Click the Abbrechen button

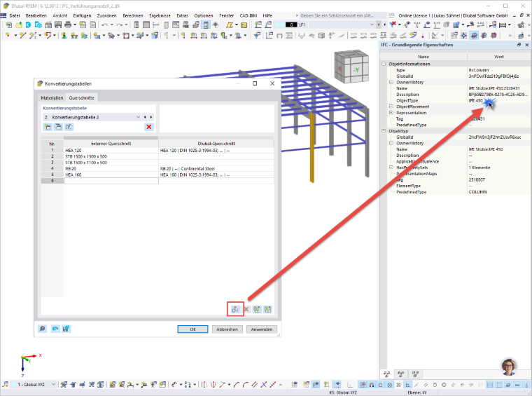pos(227,329)
